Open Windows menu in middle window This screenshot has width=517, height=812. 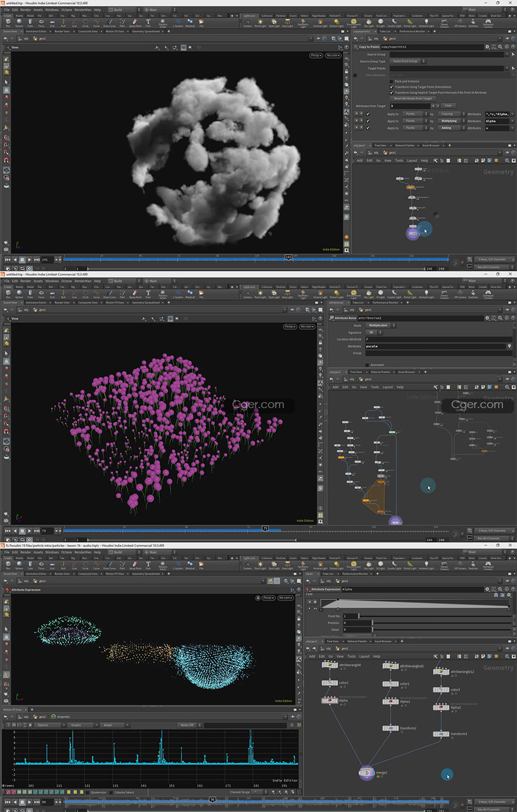click(x=52, y=281)
